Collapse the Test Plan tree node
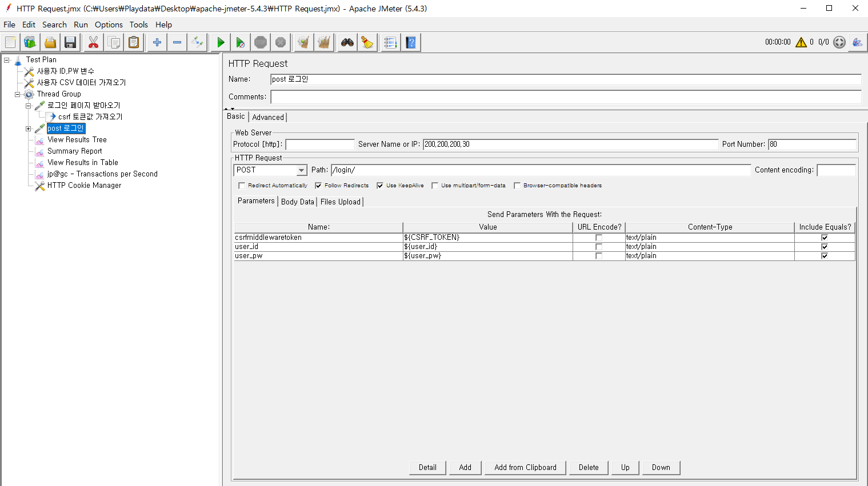868x486 pixels. (7, 60)
